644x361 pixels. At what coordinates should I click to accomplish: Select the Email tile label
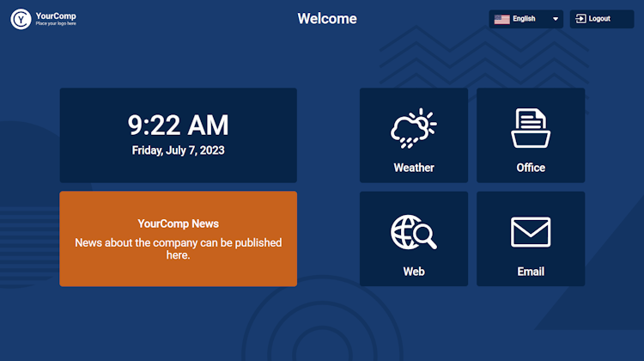[531, 272]
